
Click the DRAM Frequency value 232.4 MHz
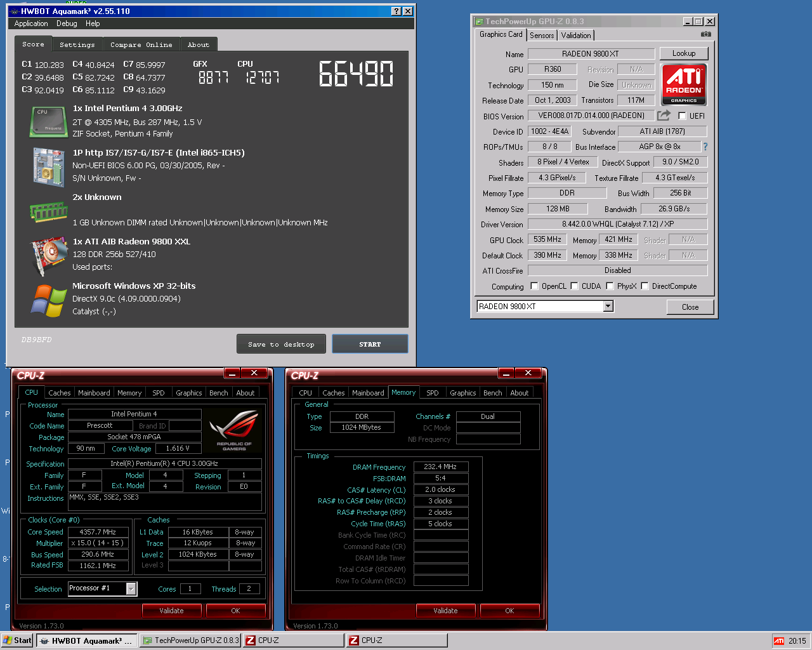tap(441, 467)
